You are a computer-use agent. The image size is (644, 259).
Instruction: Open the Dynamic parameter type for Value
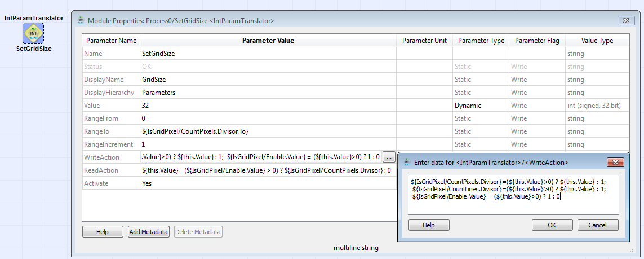tap(480, 106)
